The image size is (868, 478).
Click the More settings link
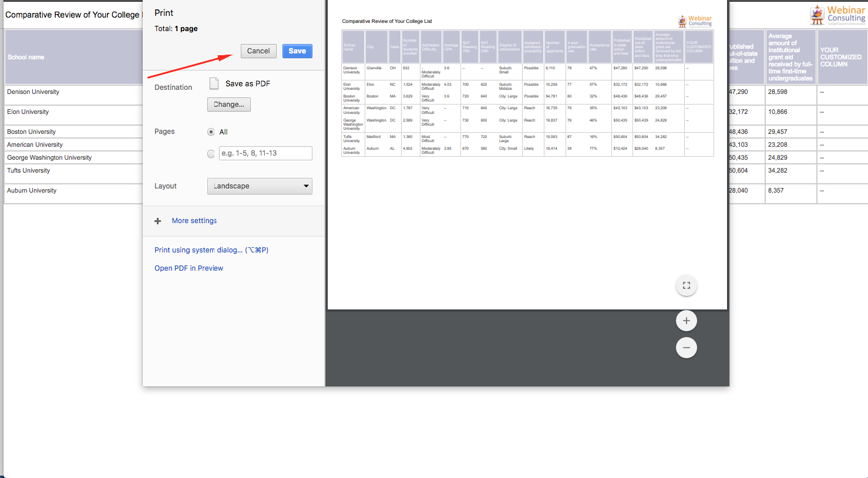click(x=194, y=221)
